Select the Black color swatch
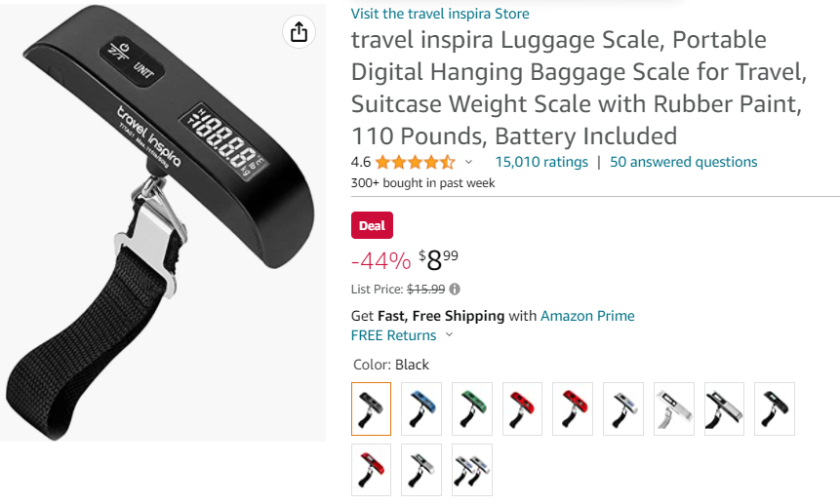Screen dimensions: 840x504 click(x=372, y=408)
